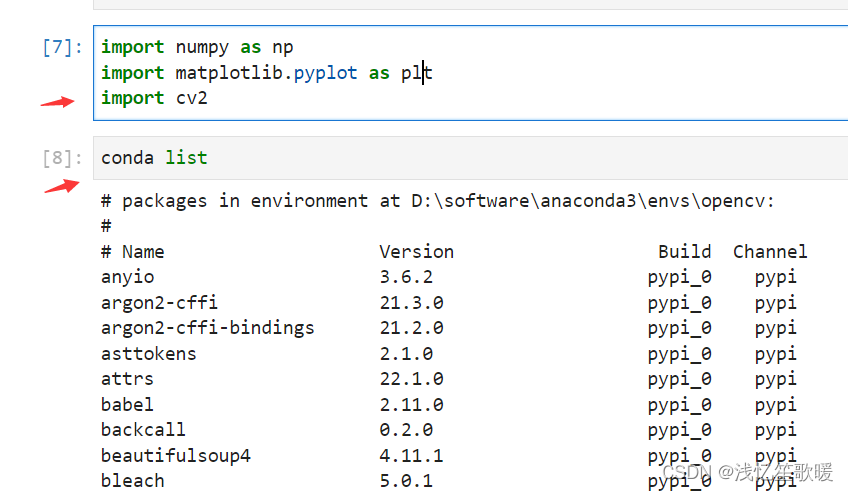Click the 'Build' column header
This screenshot has height=491, width=848.
click(x=684, y=252)
